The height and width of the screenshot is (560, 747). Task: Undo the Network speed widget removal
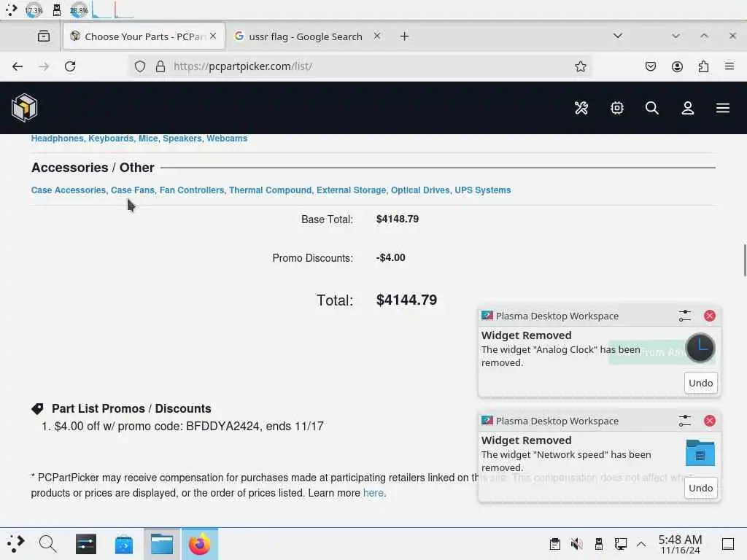point(700,488)
